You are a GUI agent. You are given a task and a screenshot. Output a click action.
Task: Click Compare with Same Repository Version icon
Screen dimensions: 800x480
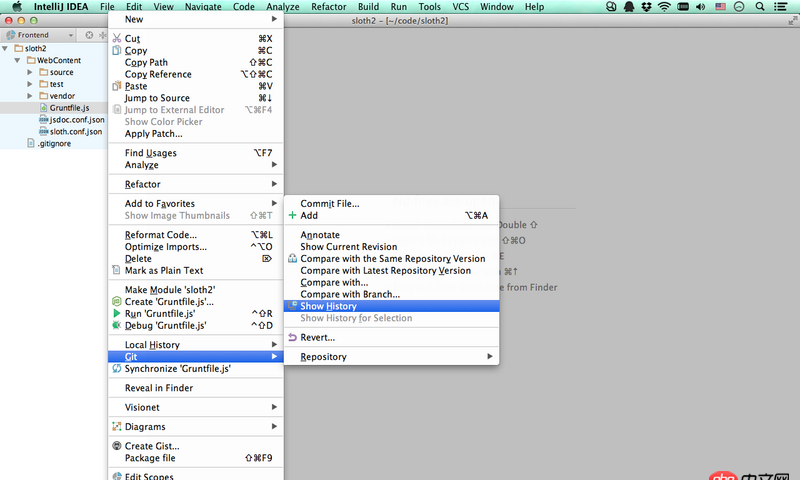(292, 258)
